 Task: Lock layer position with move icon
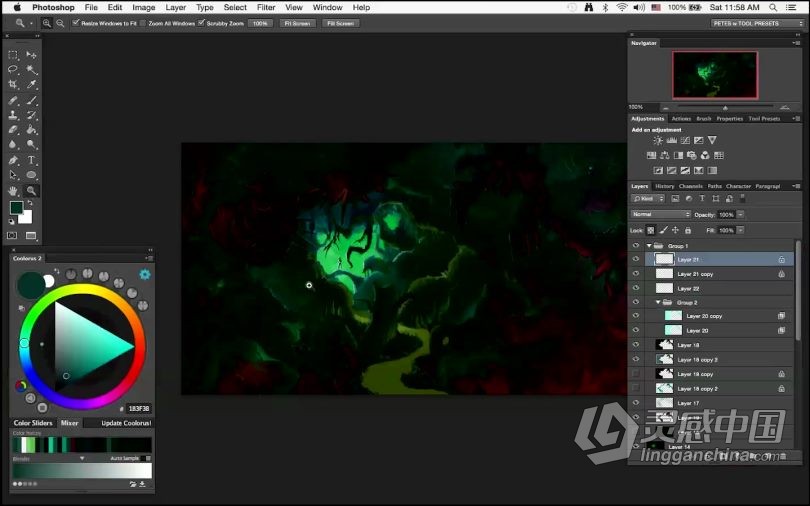click(675, 230)
